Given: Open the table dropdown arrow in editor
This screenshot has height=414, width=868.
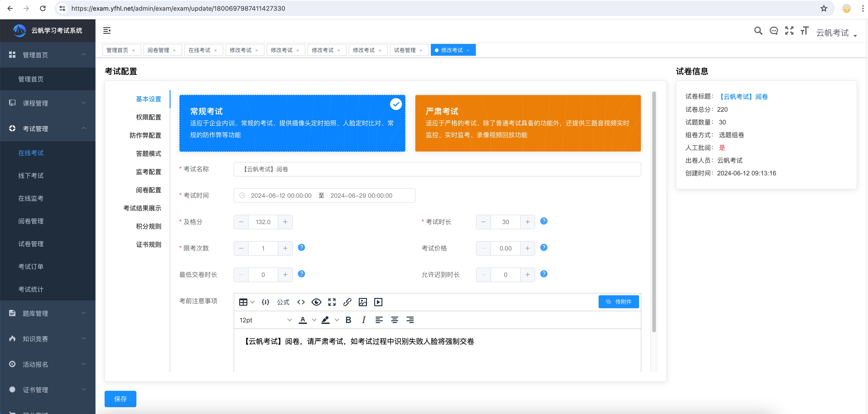Looking at the screenshot, I should click(252, 302).
